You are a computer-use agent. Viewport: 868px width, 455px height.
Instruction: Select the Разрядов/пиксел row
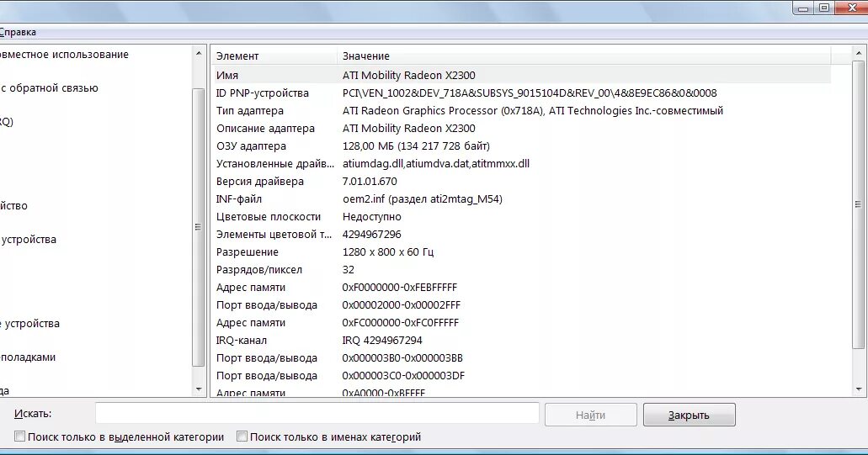pyautogui.click(x=522, y=270)
